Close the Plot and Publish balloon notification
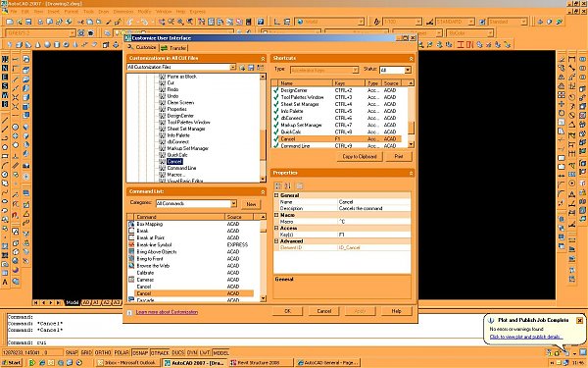 click(579, 320)
